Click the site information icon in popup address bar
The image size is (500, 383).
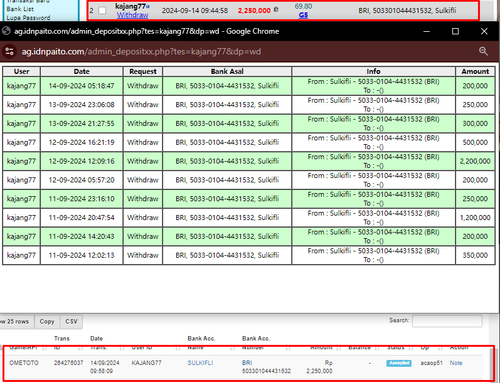pyautogui.click(x=9, y=51)
